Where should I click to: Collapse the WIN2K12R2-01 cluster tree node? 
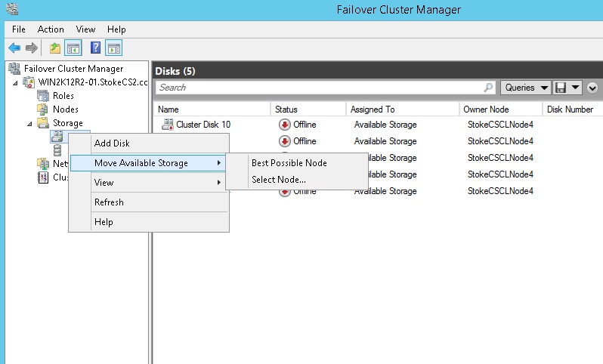(15, 82)
